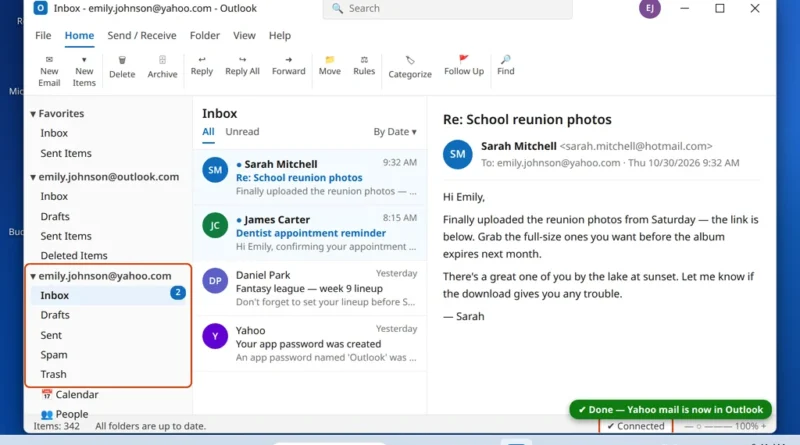Dismiss the Done Yahoo mail notification
800x445 pixels.
coord(670,410)
